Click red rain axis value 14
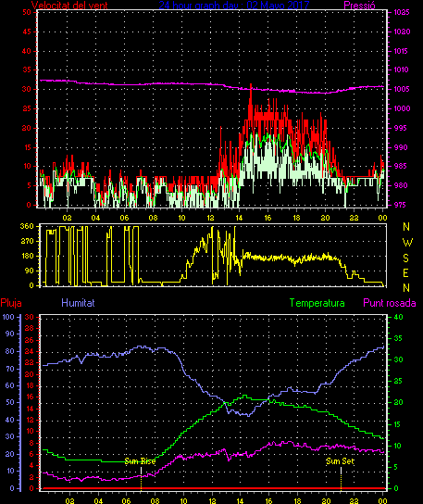Image resolution: width=423 pixels, height=504 pixels. (x=30, y=409)
